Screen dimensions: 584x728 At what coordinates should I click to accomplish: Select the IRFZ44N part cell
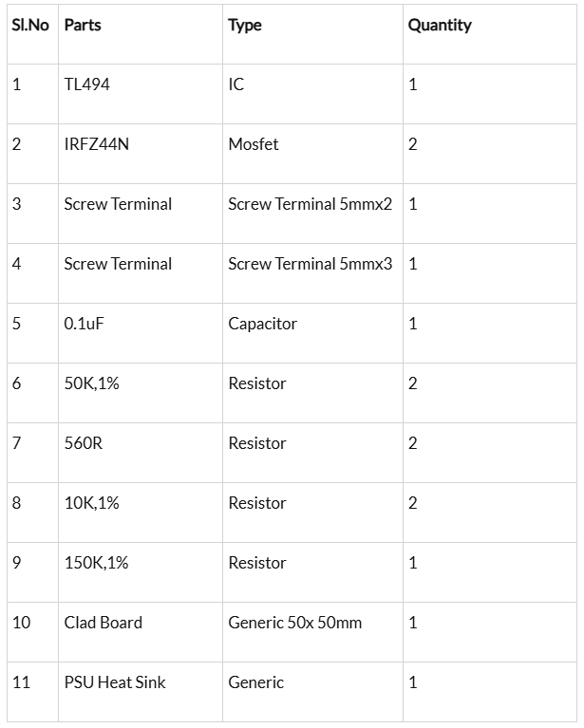pos(96,144)
